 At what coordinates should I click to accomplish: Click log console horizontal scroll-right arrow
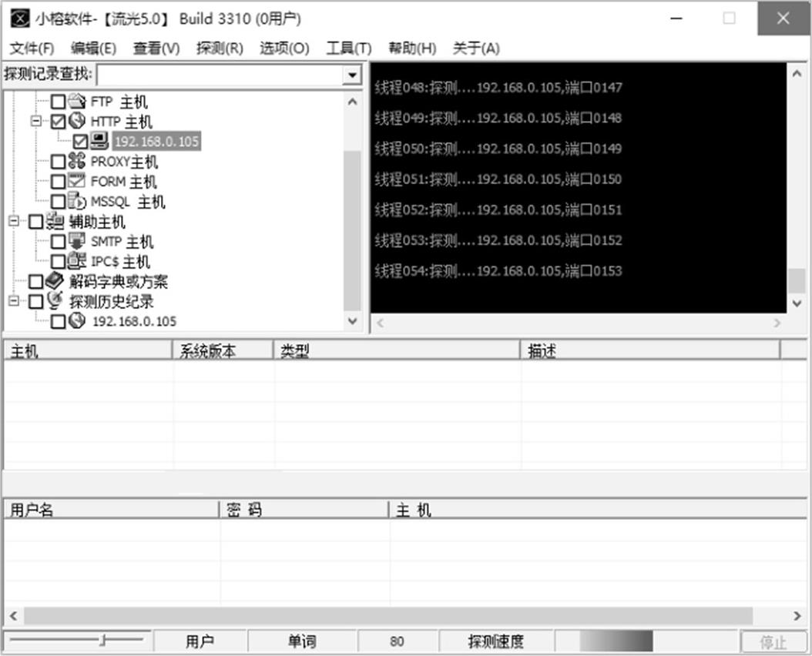pos(777,323)
